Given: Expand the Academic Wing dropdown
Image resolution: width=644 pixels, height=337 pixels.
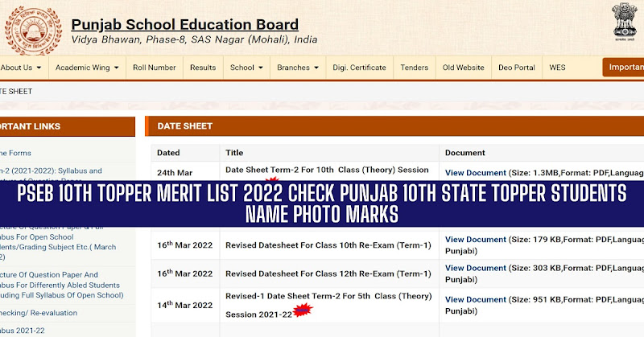Looking at the screenshot, I should pos(87,68).
